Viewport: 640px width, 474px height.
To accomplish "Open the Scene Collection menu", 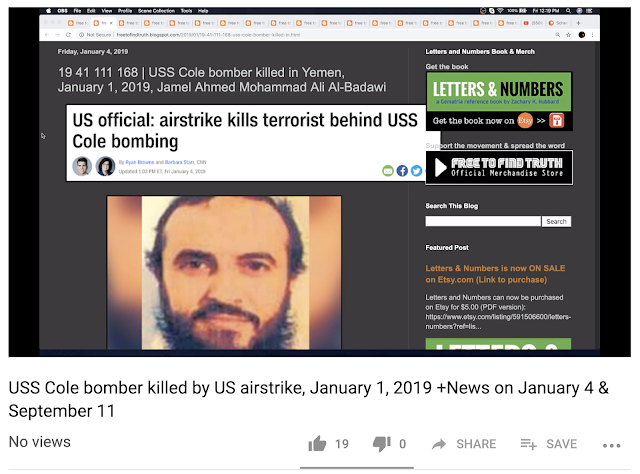I will pyautogui.click(x=156, y=11).
